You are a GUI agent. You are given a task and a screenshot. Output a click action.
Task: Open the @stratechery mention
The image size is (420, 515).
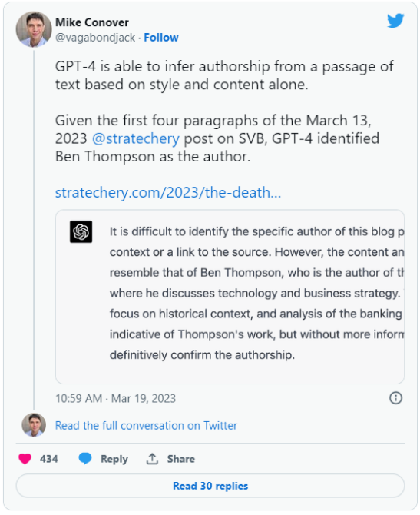135,138
